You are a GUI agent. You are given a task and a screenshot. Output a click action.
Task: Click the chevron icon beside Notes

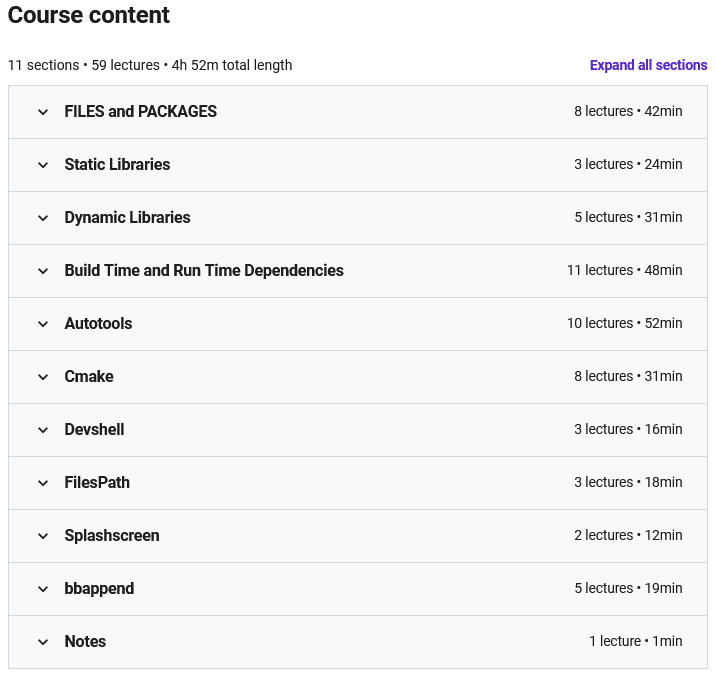pos(43,642)
